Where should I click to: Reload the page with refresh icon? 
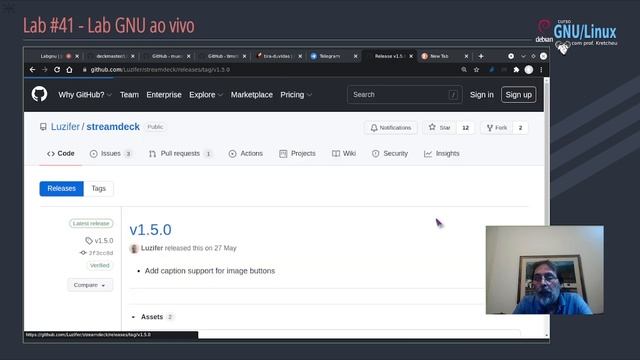tap(57, 70)
